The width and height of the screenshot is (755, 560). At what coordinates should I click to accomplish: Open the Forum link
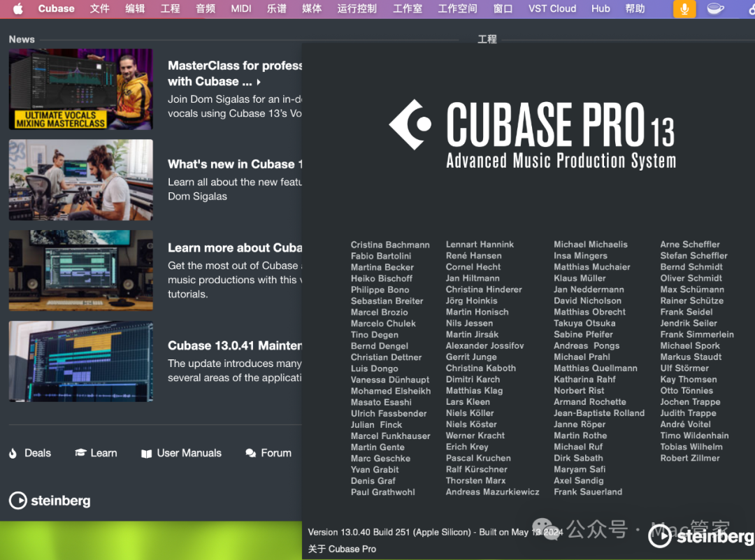pos(276,453)
